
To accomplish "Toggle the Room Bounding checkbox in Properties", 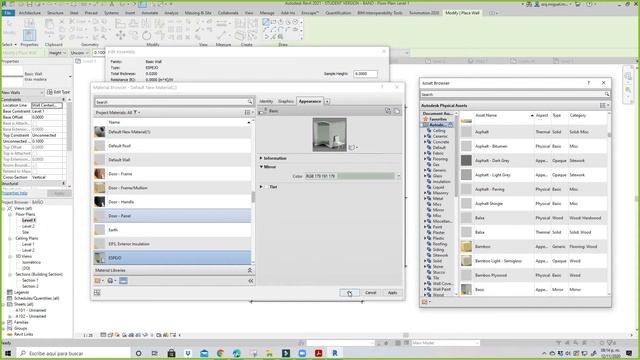I will [x=35, y=165].
